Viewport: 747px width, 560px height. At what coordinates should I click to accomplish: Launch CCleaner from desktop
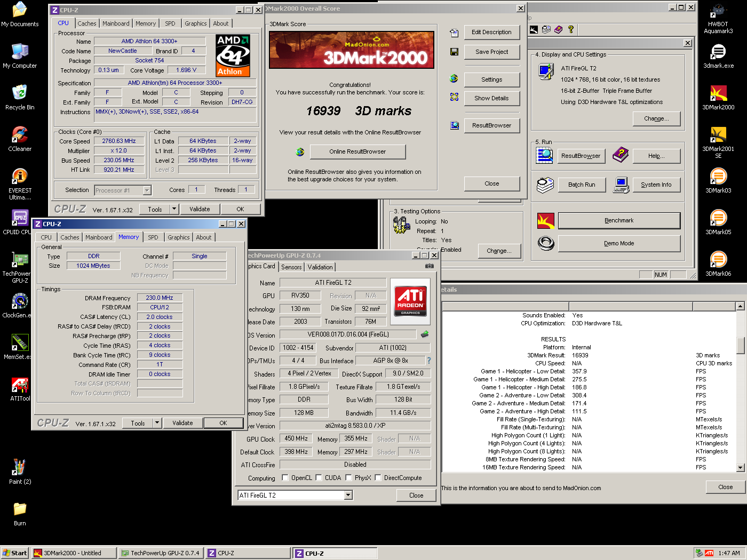[x=20, y=139]
